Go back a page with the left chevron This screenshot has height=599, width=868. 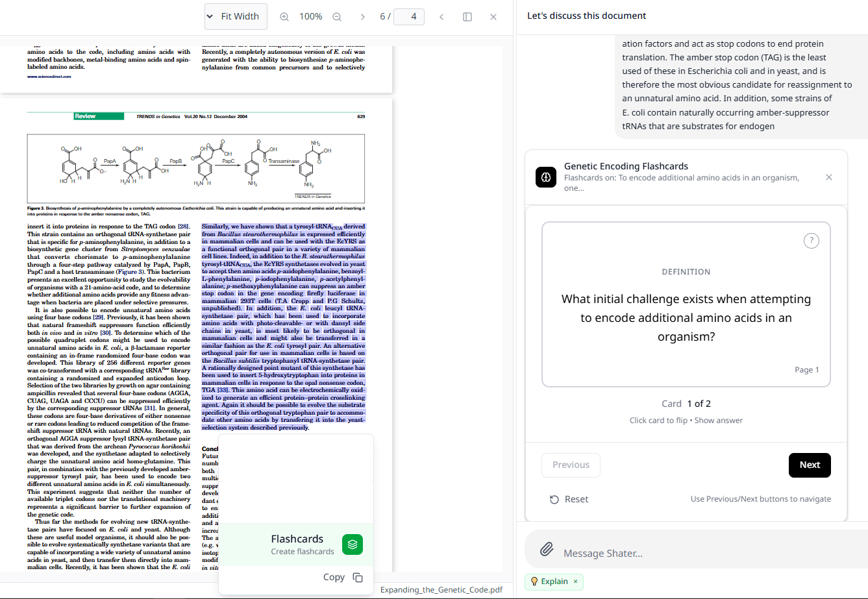coord(441,17)
